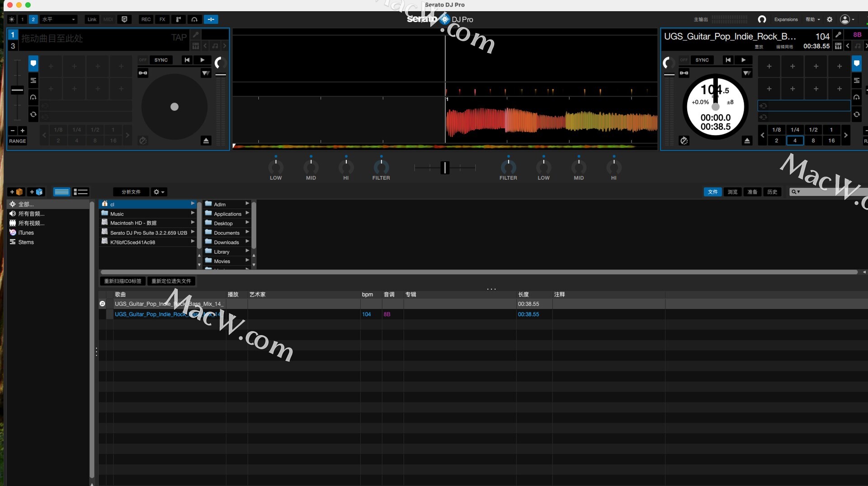Viewport: 868px width, 486px height.
Task: Expand the Macintosh HD - 数据 volume arrow
Action: click(193, 223)
